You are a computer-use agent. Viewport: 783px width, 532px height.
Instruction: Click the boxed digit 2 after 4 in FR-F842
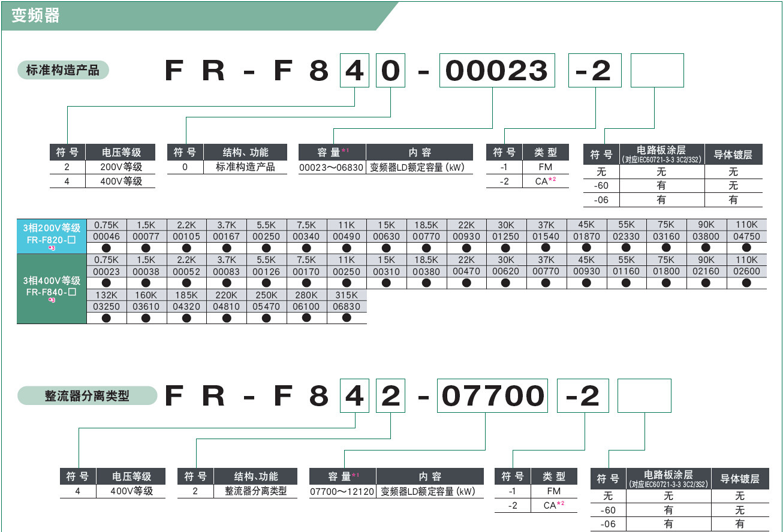click(390, 395)
